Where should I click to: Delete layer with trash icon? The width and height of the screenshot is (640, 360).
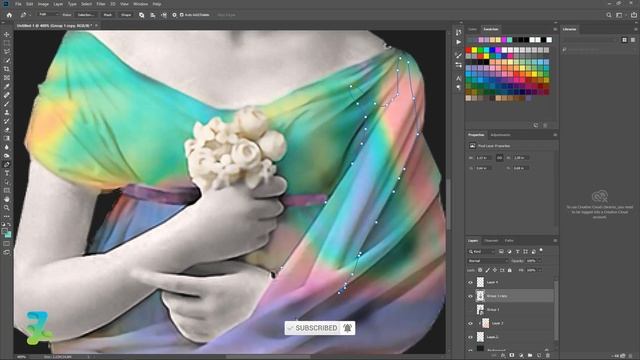[548, 356]
